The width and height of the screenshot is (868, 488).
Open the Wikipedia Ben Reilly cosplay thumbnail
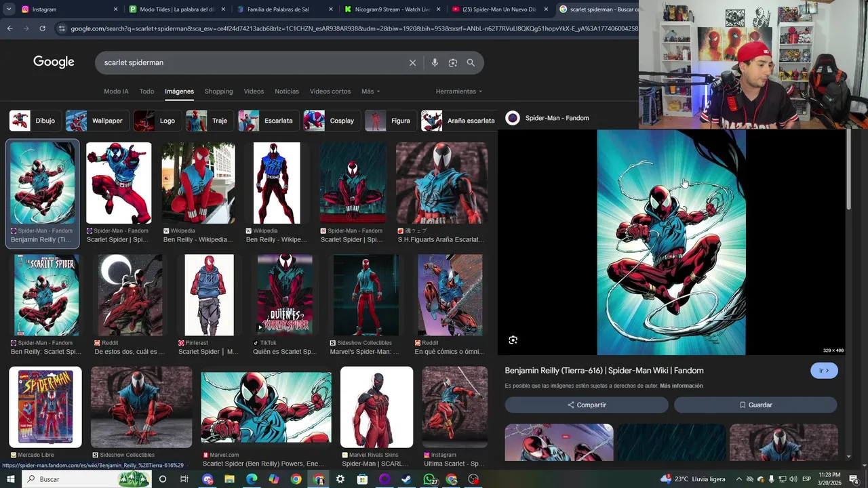tap(198, 183)
